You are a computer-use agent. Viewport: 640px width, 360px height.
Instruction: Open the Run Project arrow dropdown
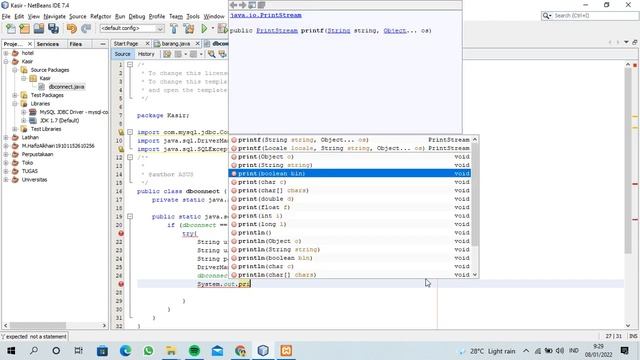click(x=213, y=29)
